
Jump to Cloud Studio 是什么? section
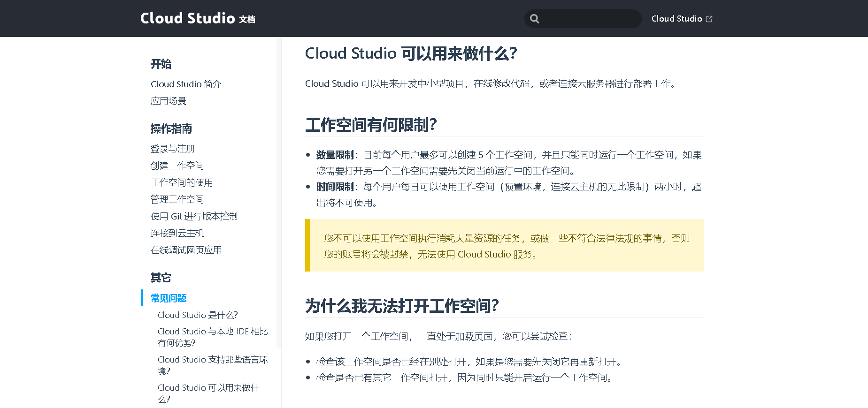pyautogui.click(x=198, y=315)
